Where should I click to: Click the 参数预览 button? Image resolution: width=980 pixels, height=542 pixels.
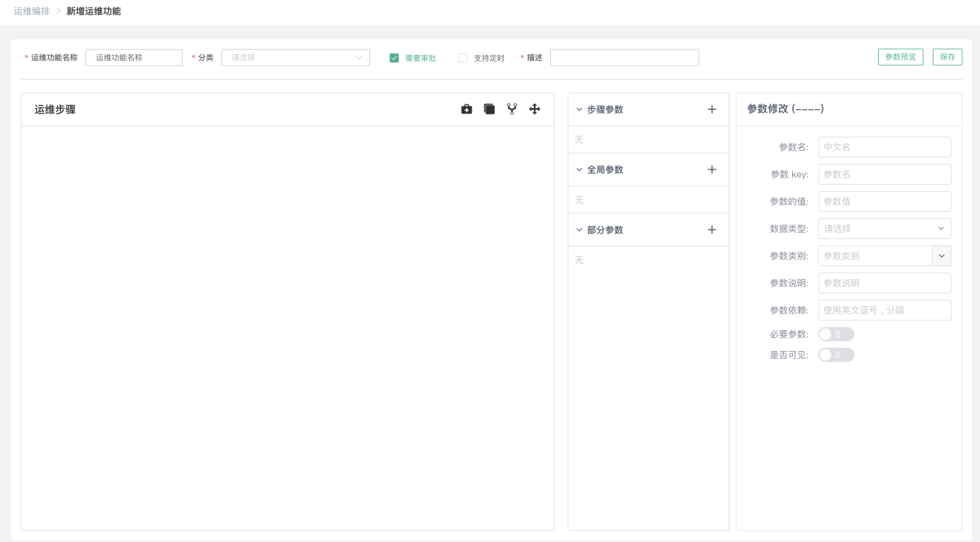900,57
